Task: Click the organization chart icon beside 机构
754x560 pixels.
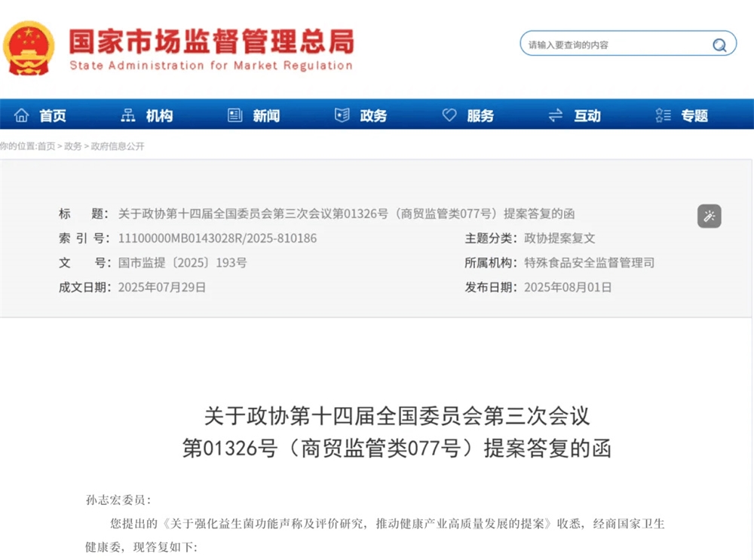Action: 128,115
